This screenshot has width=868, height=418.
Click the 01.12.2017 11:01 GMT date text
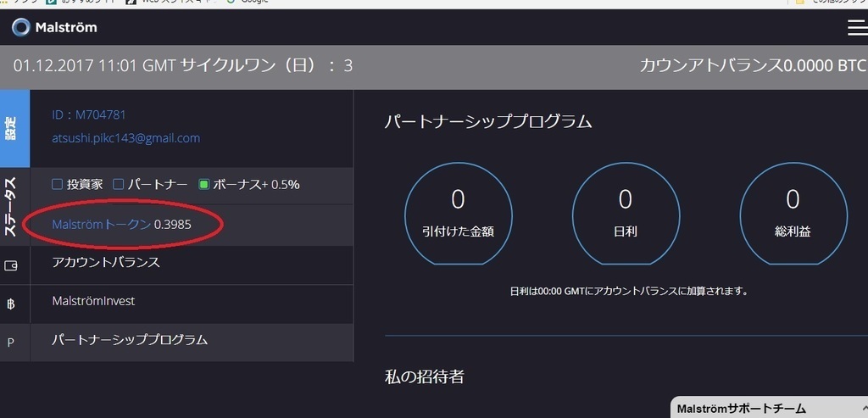[x=95, y=66]
